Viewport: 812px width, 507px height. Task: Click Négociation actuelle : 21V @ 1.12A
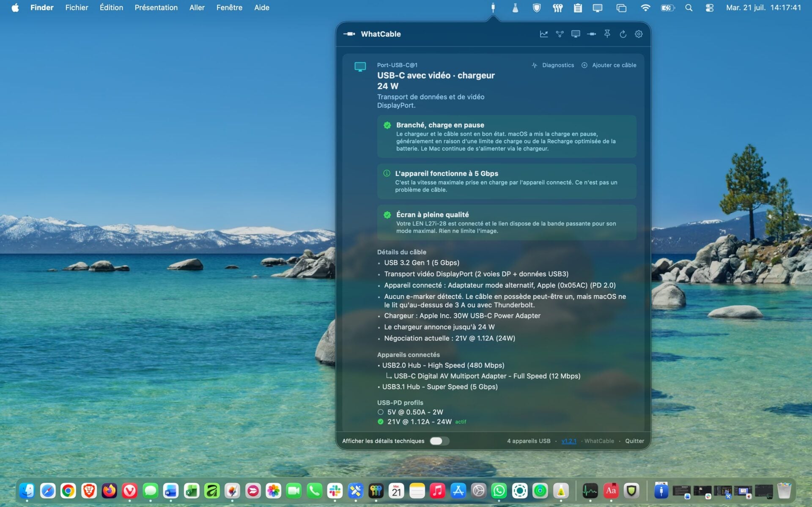pyautogui.click(x=450, y=338)
